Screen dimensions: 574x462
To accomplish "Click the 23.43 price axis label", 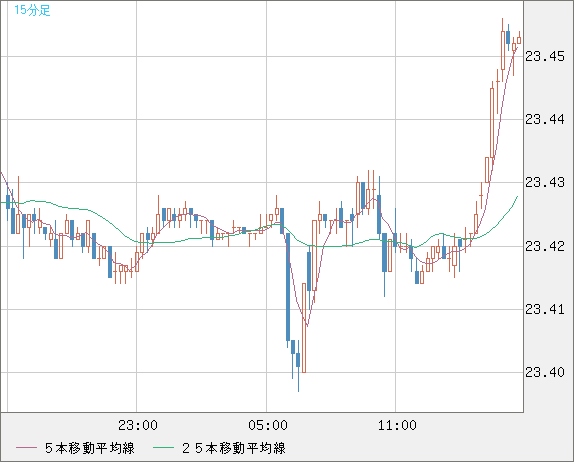I will point(545,182).
